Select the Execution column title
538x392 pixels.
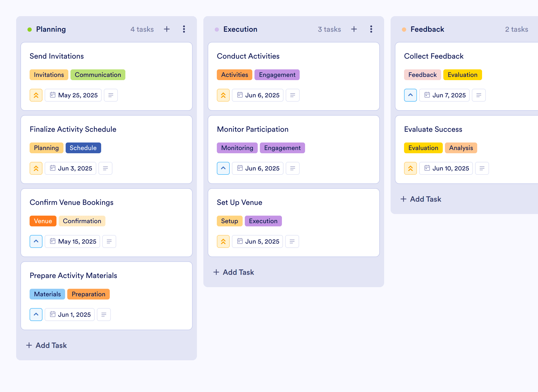(x=240, y=29)
